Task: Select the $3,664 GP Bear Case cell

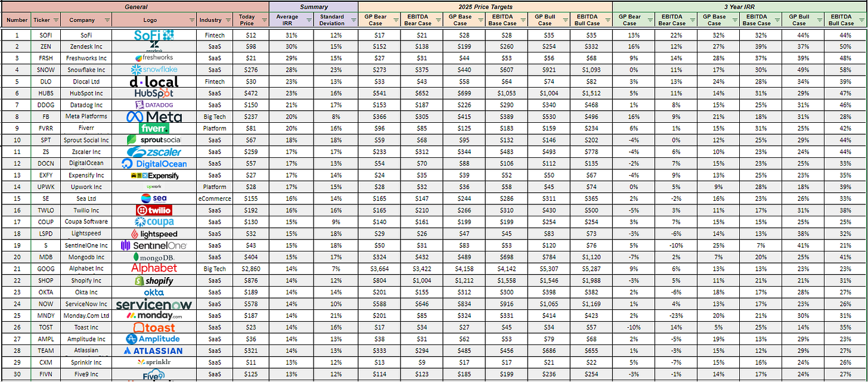Action: (379, 268)
